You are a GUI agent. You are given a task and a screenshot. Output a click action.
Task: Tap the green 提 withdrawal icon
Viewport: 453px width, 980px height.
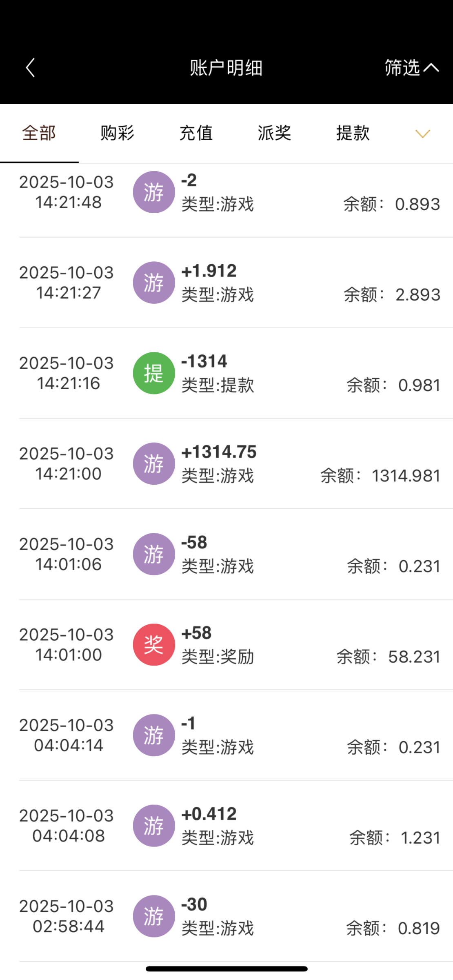click(x=154, y=373)
